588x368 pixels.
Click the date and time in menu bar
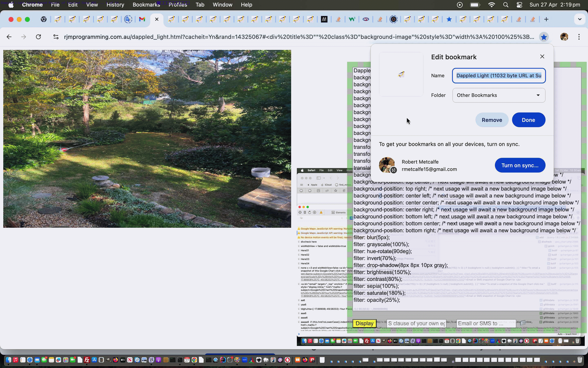[x=555, y=5]
